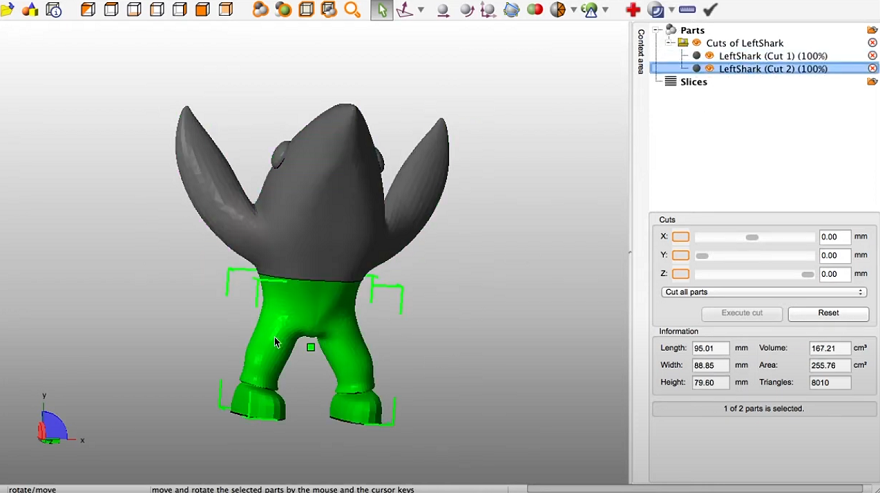Select the right-side shaded view cube icon
The height and width of the screenshot is (493, 880).
pos(180,10)
